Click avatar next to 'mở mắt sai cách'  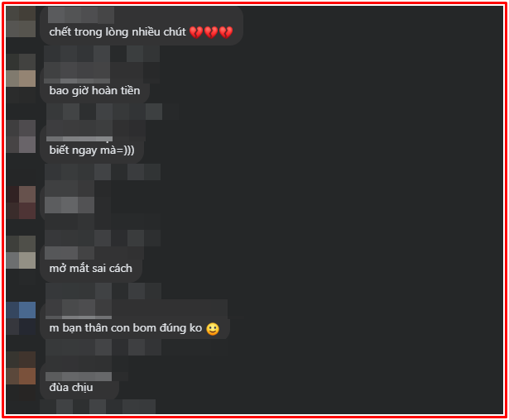(21, 252)
